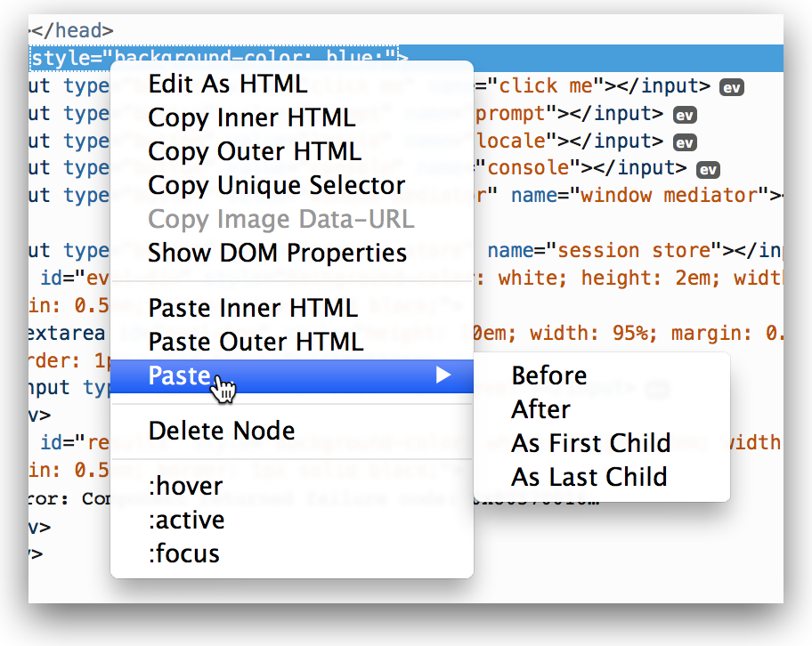The image size is (812, 646).
Task: Click the ev badge on the "click me" input row
Action: coord(732,87)
